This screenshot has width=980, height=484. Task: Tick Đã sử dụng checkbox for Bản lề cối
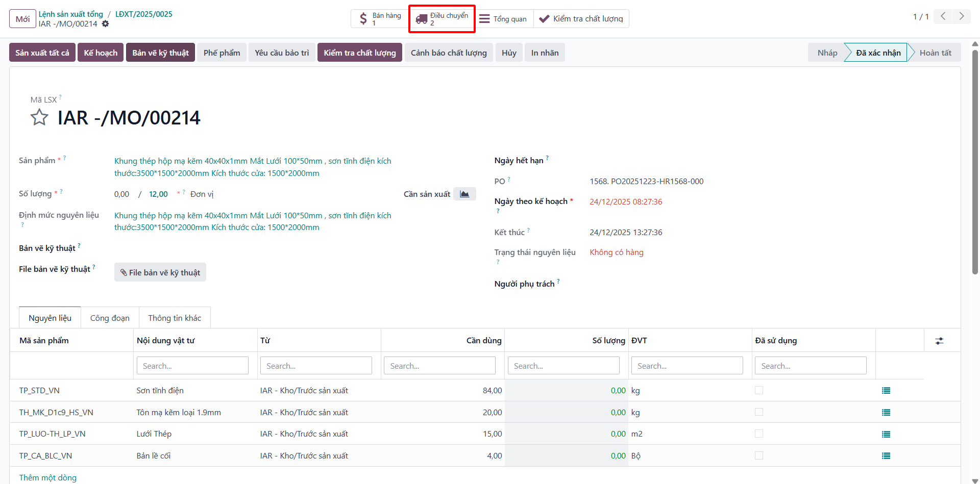tap(759, 455)
